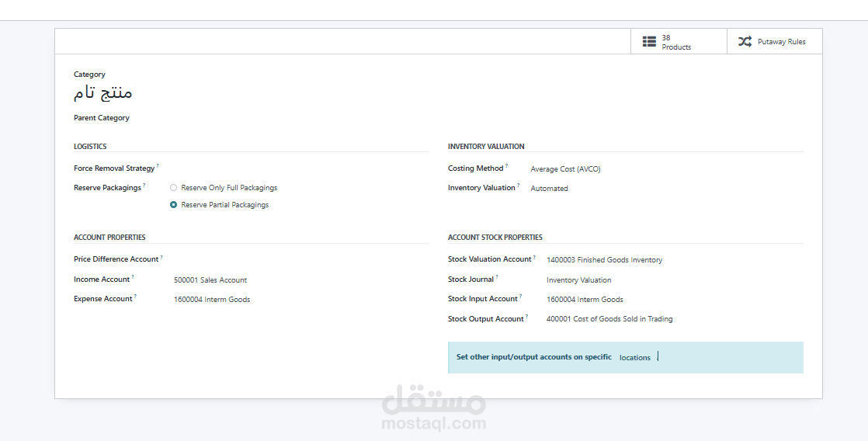Click the Income Account label

[102, 280]
